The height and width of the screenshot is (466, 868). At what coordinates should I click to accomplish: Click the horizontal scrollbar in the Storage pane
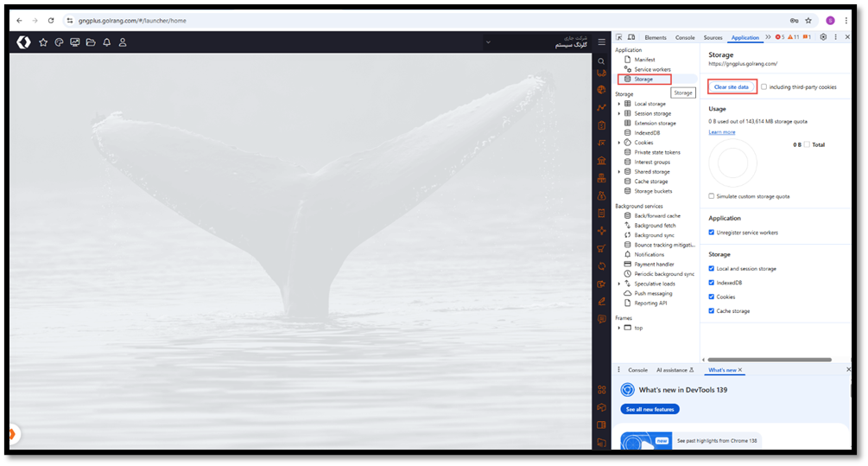point(769,360)
